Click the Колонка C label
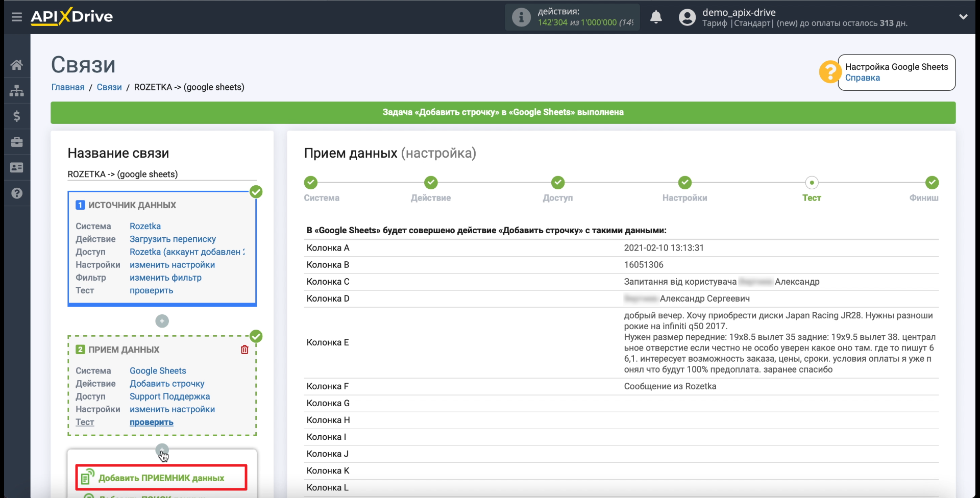The image size is (980, 498). [328, 282]
